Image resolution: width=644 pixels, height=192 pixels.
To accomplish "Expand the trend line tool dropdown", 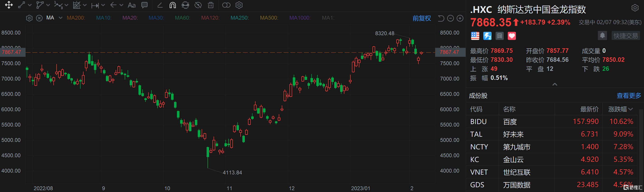I will pos(30,5).
